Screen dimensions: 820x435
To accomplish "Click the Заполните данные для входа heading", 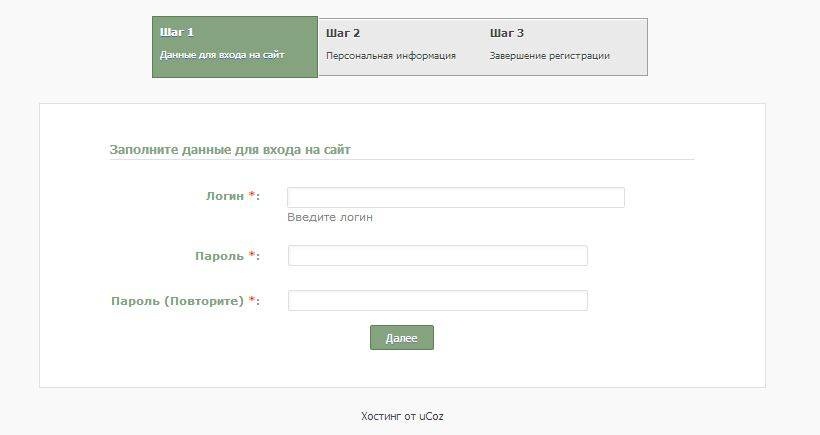I will click(230, 150).
